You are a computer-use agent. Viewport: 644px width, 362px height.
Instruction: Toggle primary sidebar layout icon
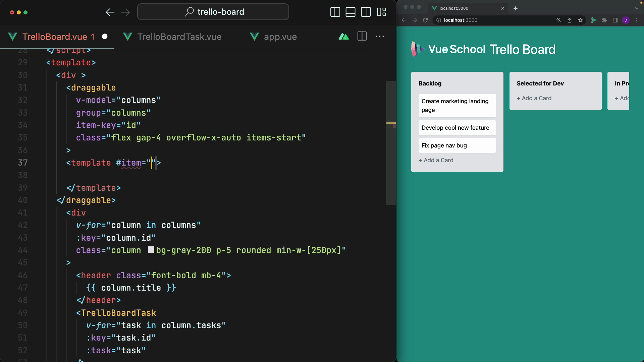pos(335,12)
